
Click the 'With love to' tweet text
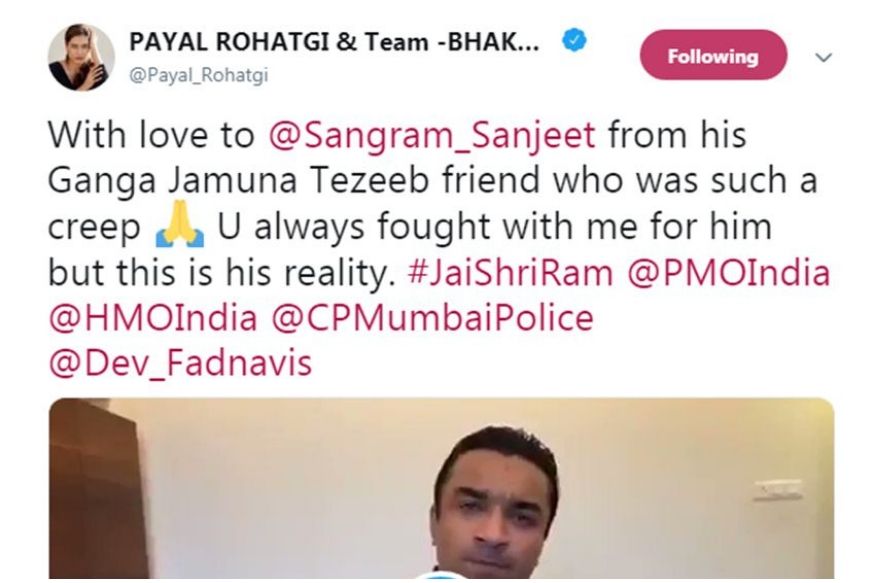tap(151, 136)
